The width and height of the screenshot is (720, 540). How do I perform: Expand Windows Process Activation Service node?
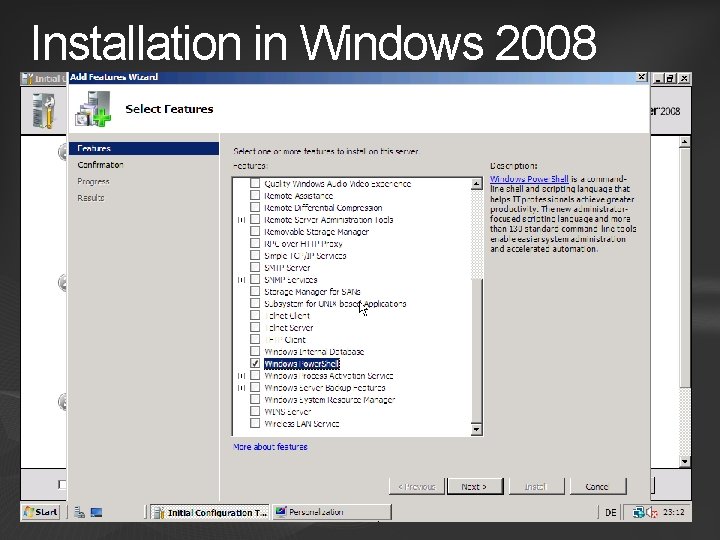(x=241, y=376)
